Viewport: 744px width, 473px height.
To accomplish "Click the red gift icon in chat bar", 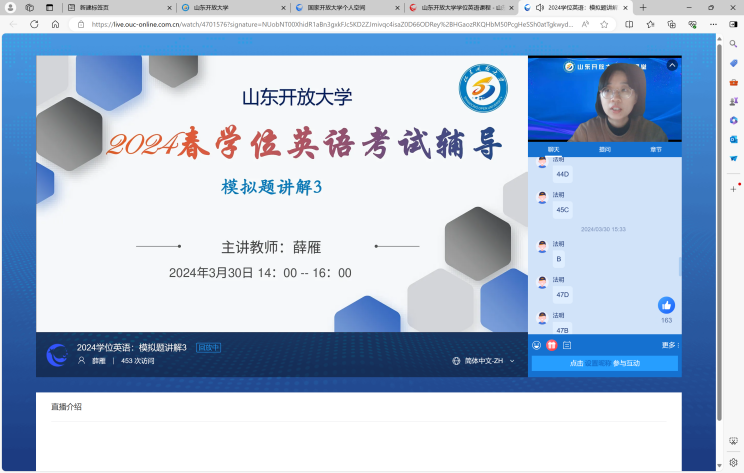I will coord(551,345).
